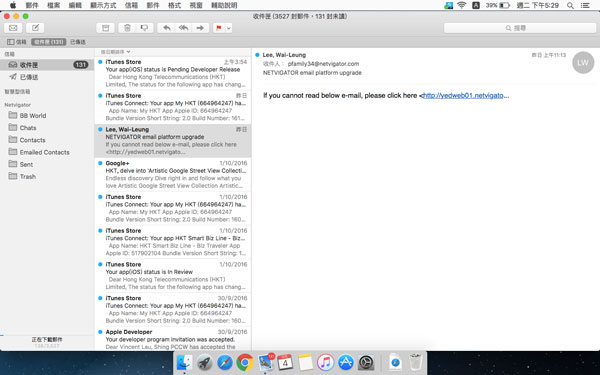600x375 pixels.
Task: Open the 編輯 menu
Action: point(75,5)
